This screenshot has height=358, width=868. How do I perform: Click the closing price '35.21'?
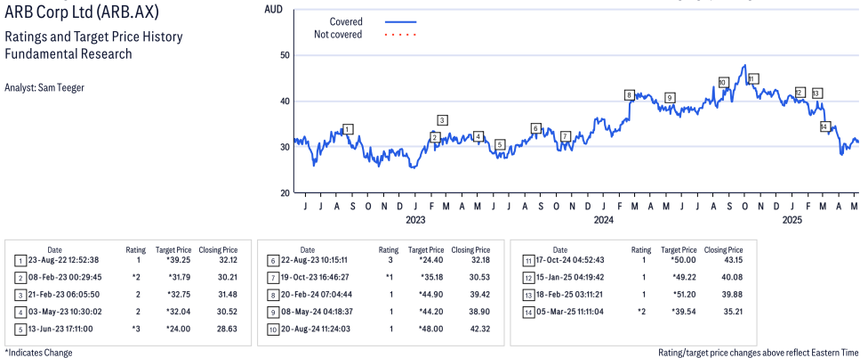[x=733, y=312]
